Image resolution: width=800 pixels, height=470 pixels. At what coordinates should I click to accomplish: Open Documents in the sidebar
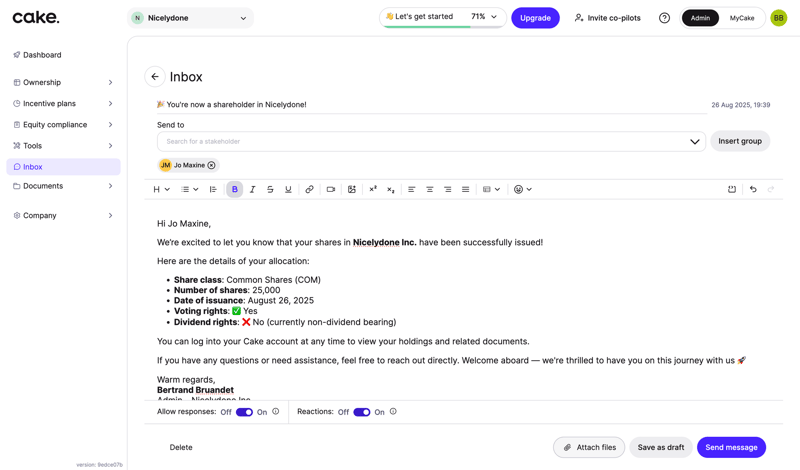[43, 186]
